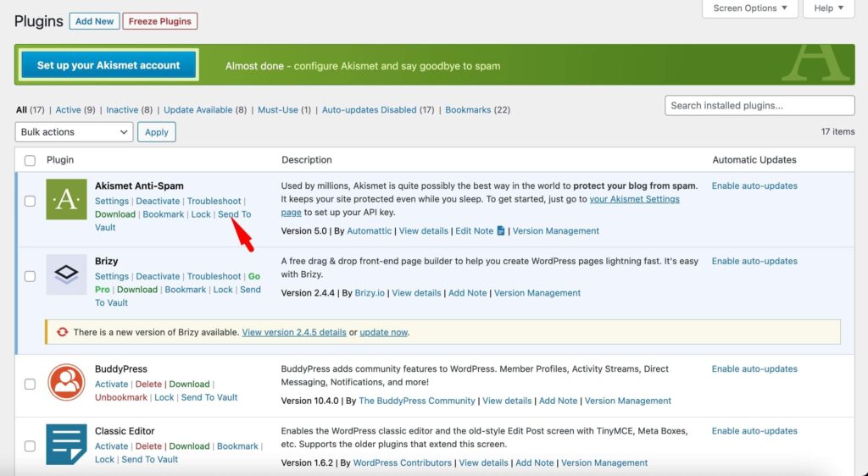The image size is (868, 476).
Task: Click The BuddyPress Community author link
Action: coord(417,401)
